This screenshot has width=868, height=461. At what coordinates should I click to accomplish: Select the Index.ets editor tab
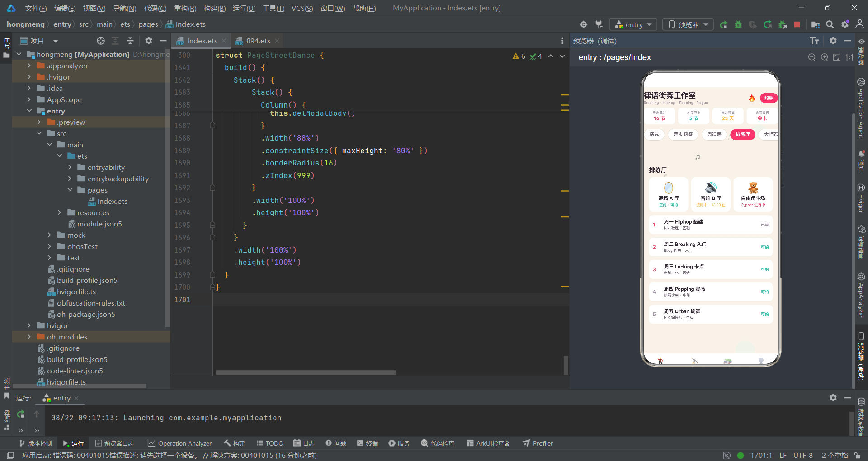[202, 41]
